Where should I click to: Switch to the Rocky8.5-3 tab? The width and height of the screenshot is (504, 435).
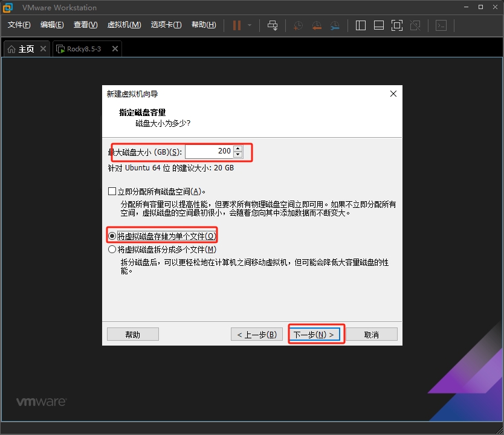coord(88,49)
